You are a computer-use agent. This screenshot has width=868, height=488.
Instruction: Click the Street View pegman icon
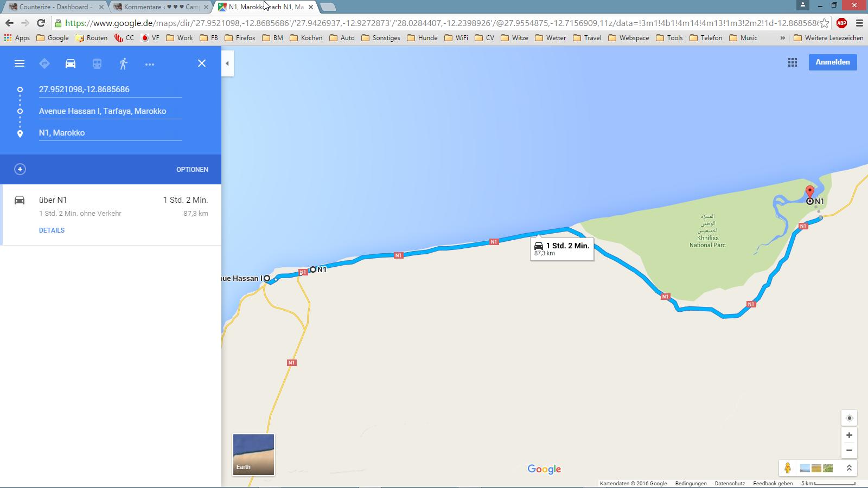(x=788, y=468)
